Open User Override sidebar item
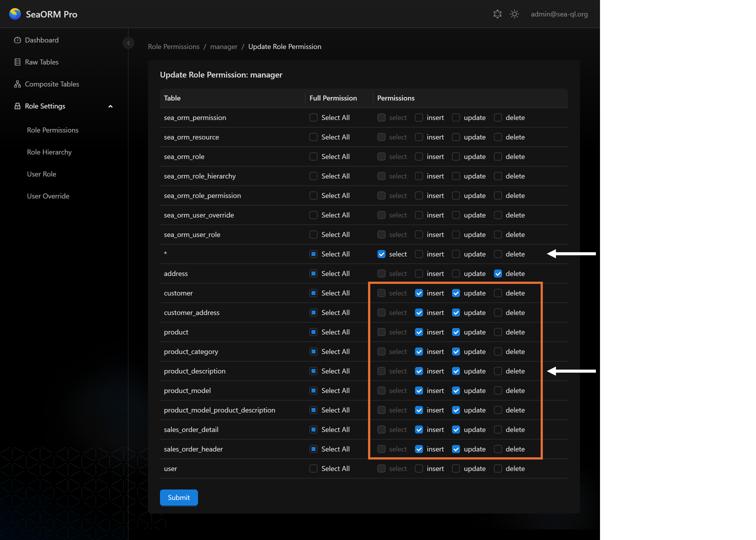756x540 pixels. tap(48, 196)
